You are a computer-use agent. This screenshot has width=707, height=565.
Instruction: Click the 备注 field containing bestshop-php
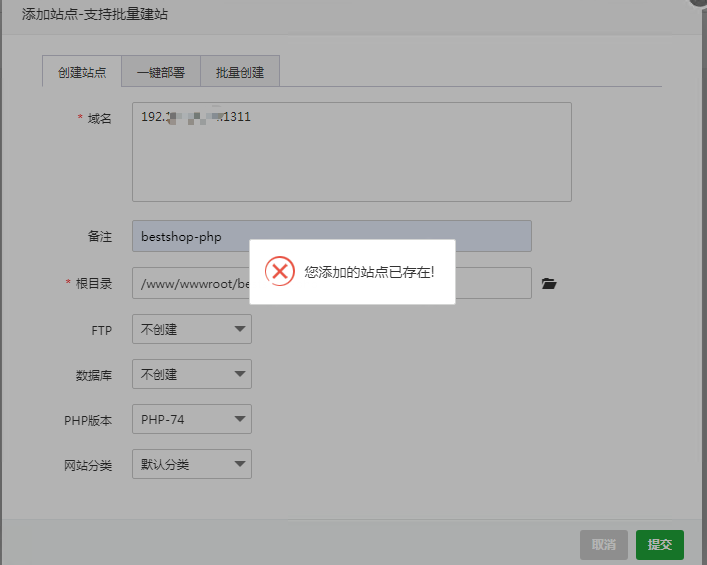pyautogui.click(x=331, y=237)
